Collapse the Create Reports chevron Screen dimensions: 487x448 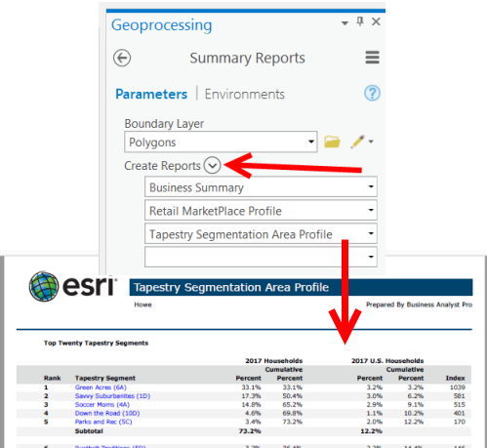213,165
